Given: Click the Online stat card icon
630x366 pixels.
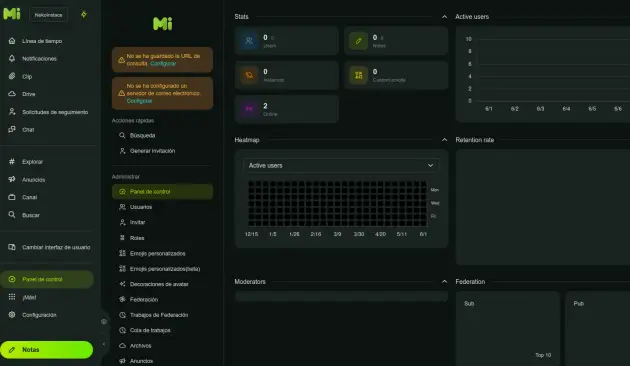Looking at the screenshot, I should [x=249, y=109].
